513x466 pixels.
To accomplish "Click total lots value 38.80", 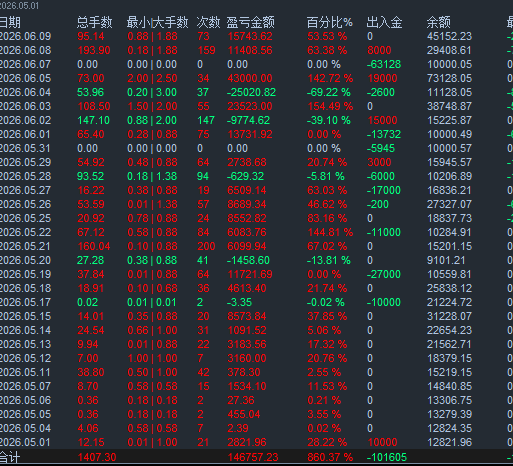I will (x=91, y=372).
